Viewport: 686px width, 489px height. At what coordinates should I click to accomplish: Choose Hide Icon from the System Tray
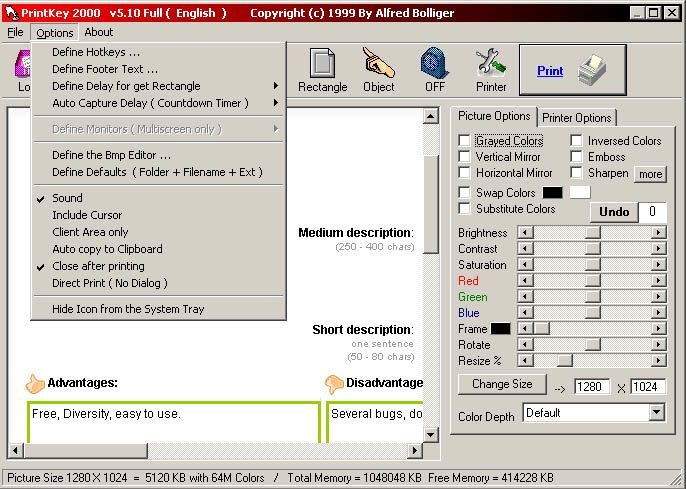pyautogui.click(x=159, y=309)
